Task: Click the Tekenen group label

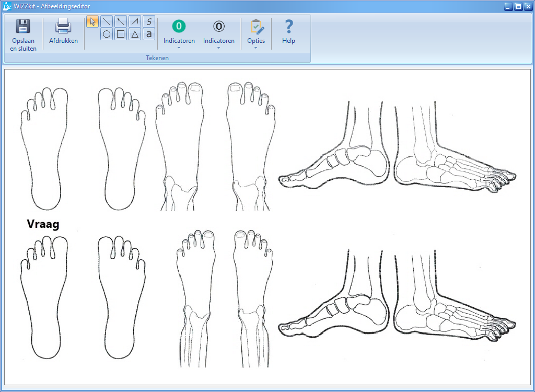Action: point(157,58)
